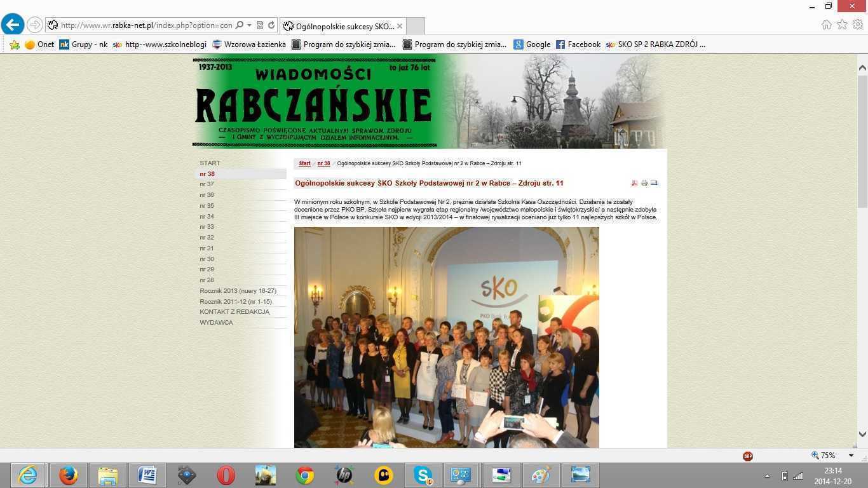Viewport: 868px width, 488px height.
Task: Open Paint palette icon in taskbar
Action: [541, 475]
